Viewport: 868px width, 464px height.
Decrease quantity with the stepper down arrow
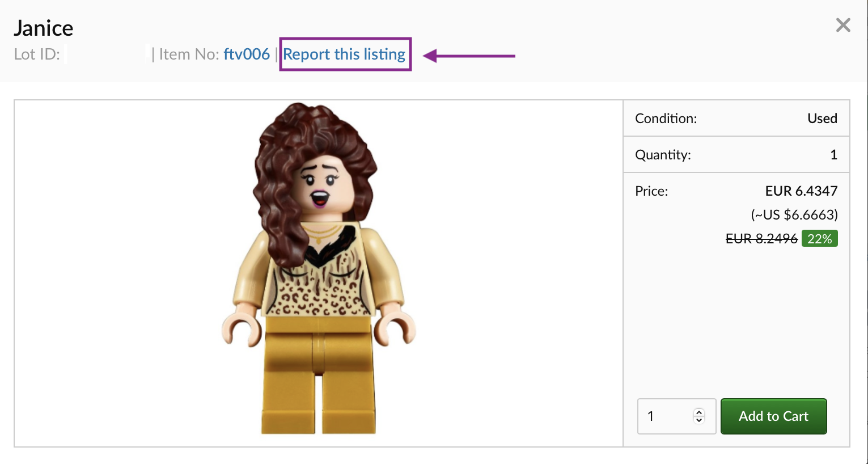[699, 420]
